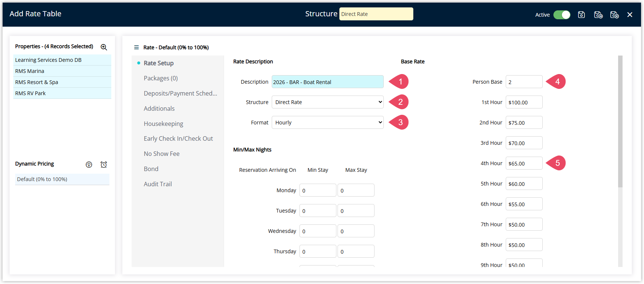Select Learning Services Demo DB property
644x284 pixels.
click(62, 60)
